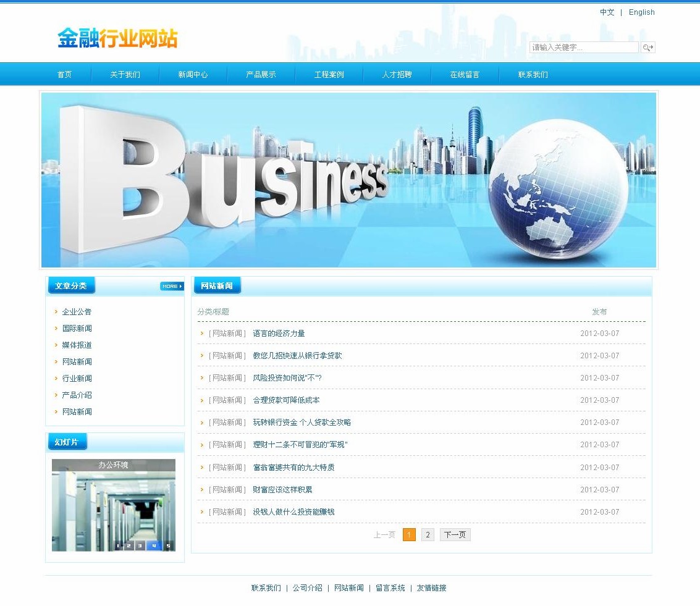Viewport: 700px width, 606px height.
Task: Click the 金融行业网站 site logo
Action: tap(117, 38)
